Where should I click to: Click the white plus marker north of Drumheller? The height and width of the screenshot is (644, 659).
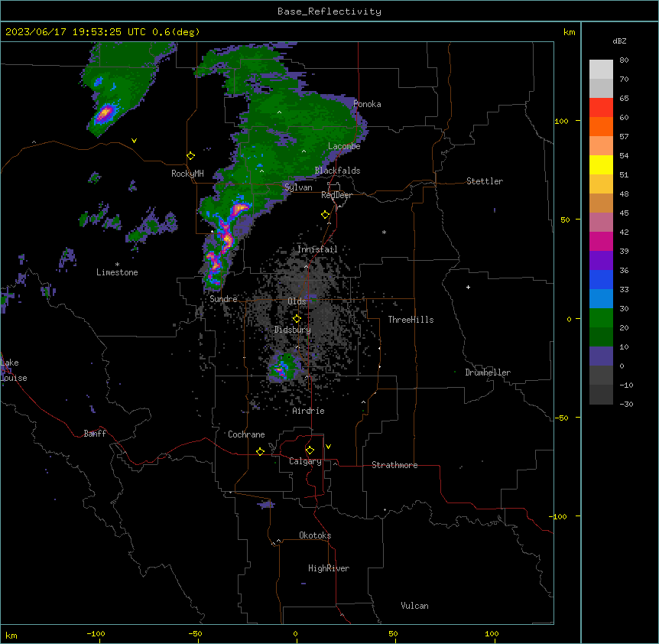(468, 287)
